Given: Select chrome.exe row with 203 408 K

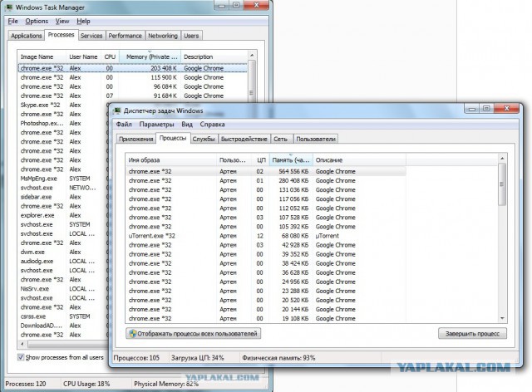Looking at the screenshot, I should [133, 68].
